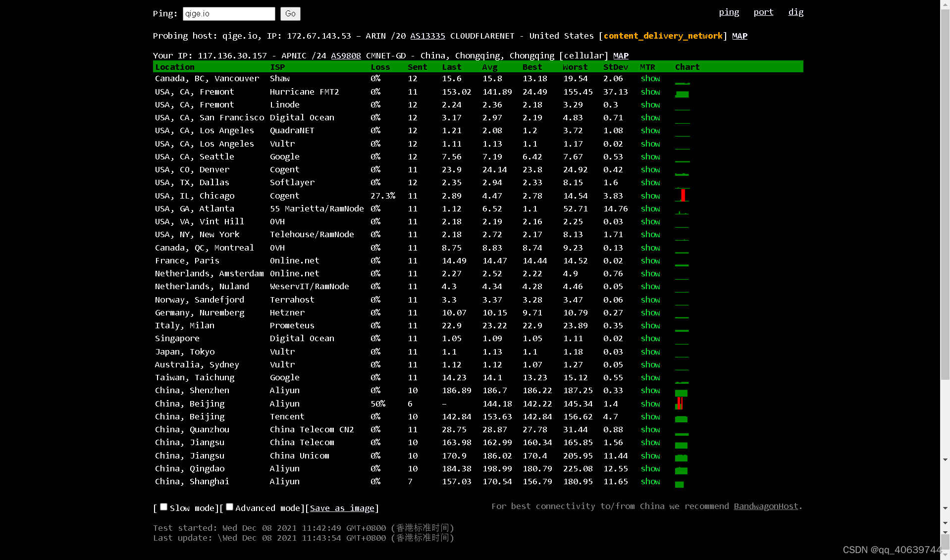Open the BandwagonHost recommendation link
Image resolution: width=950 pixels, height=560 pixels.
coord(766,506)
